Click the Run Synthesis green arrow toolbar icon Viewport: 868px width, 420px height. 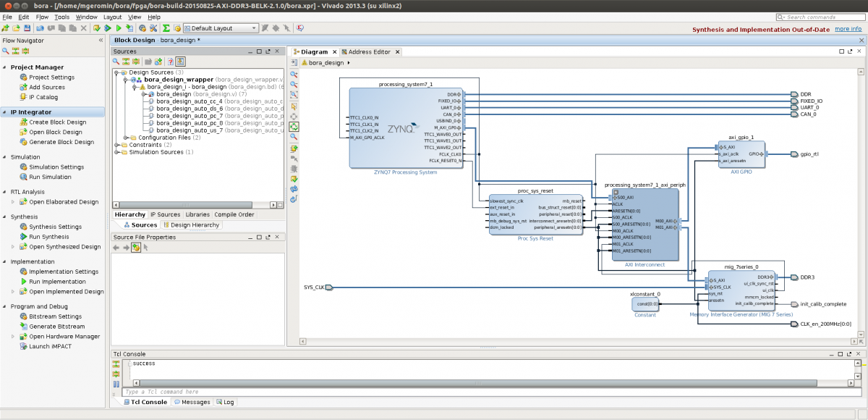click(106, 28)
